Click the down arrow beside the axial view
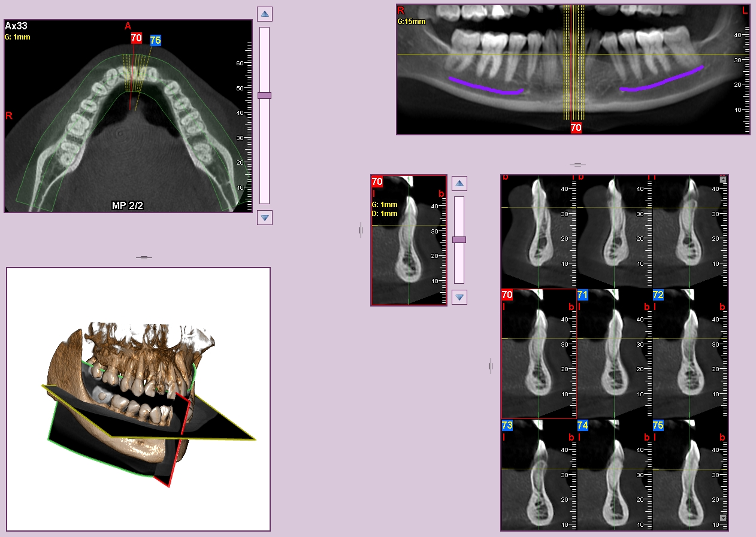Viewport: 756px width, 537px height. (264, 217)
